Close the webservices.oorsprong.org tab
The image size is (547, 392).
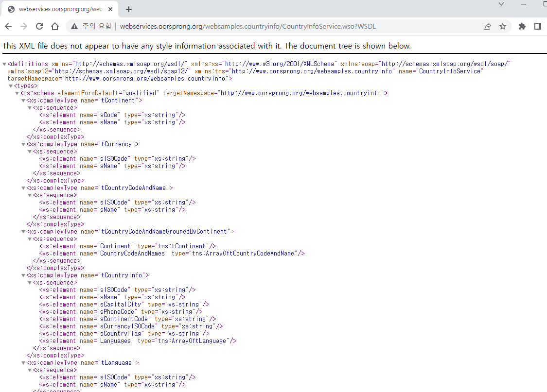coord(110,9)
